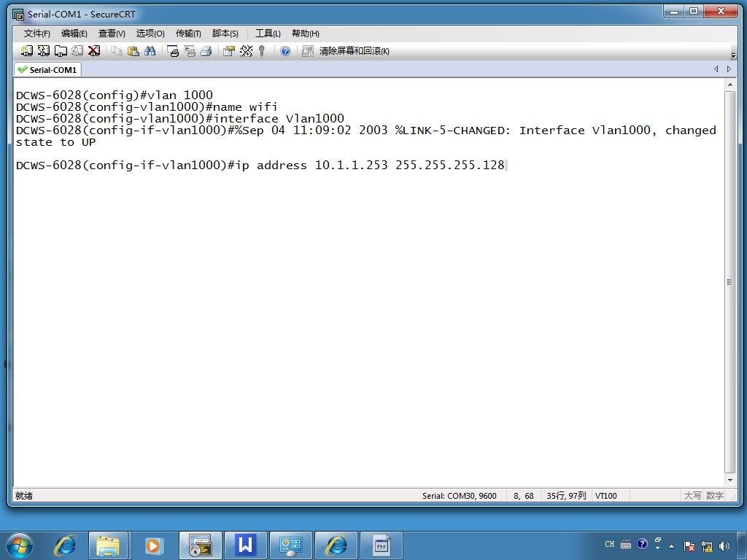The image size is (747, 560).
Task: Open the 选项(O) menu
Action: [x=150, y=34]
